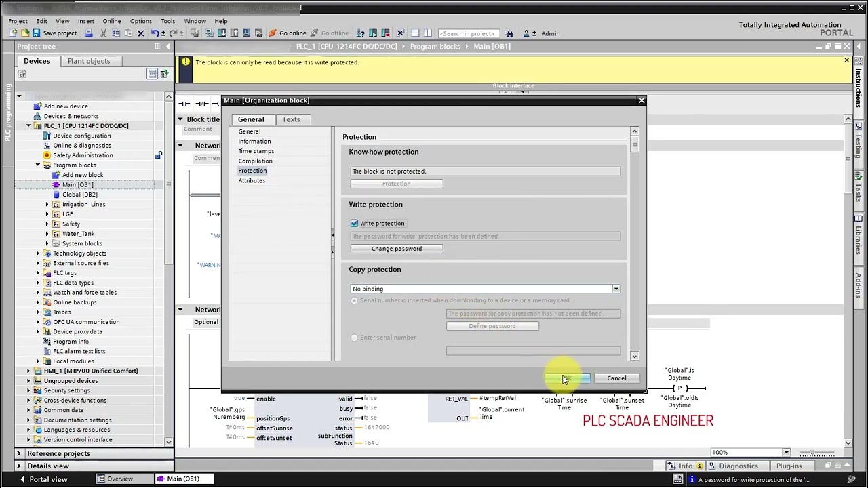Click the Safety Administration yellow icon
Screen dimensions: 868x488
tap(47, 155)
